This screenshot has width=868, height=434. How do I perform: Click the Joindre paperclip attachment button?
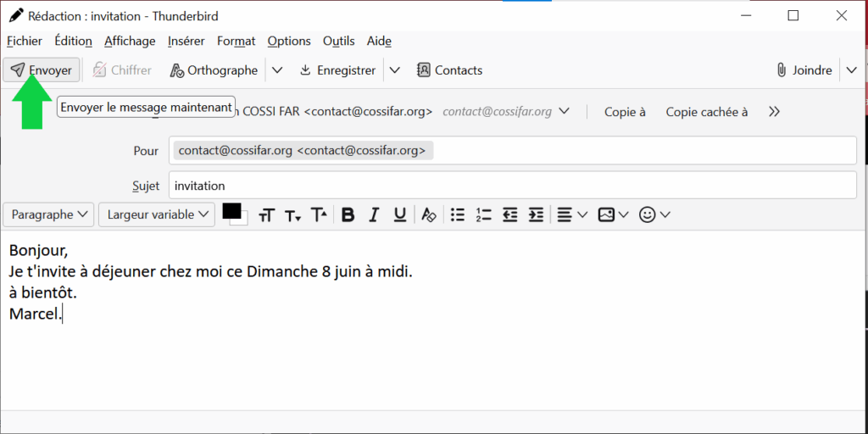click(804, 70)
